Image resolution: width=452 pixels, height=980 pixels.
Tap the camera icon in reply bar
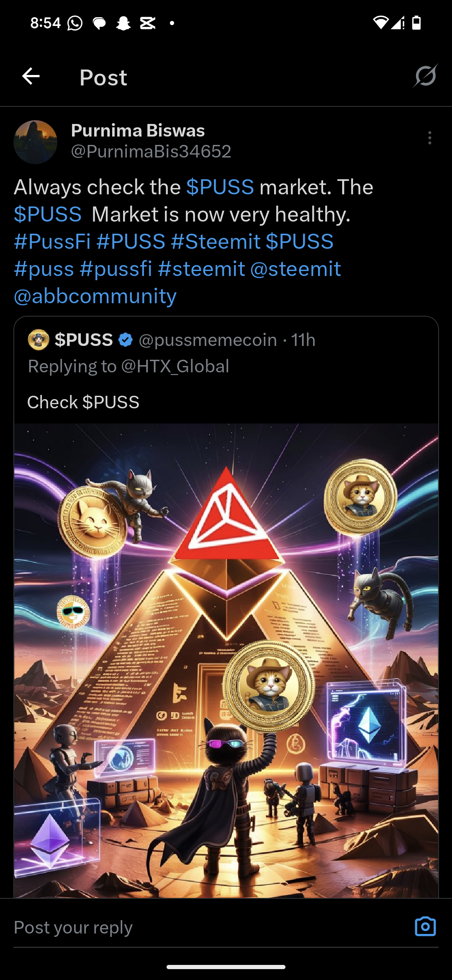pos(425,926)
